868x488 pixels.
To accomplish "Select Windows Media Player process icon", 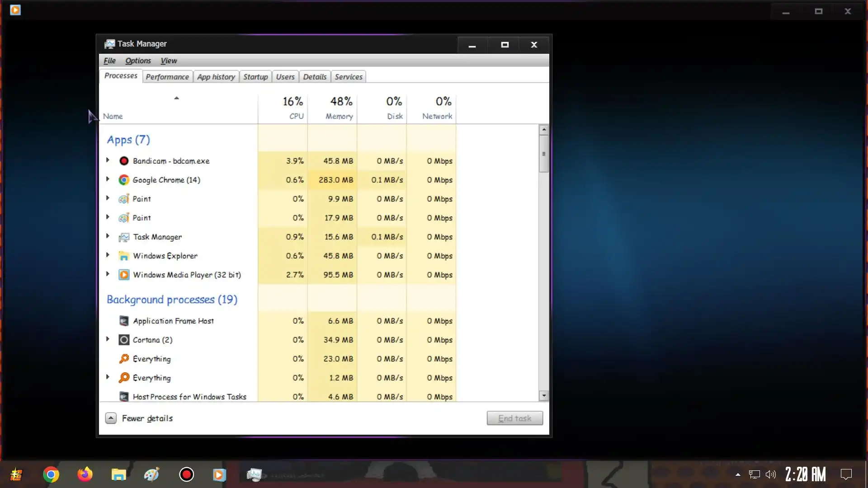I will tap(124, 275).
